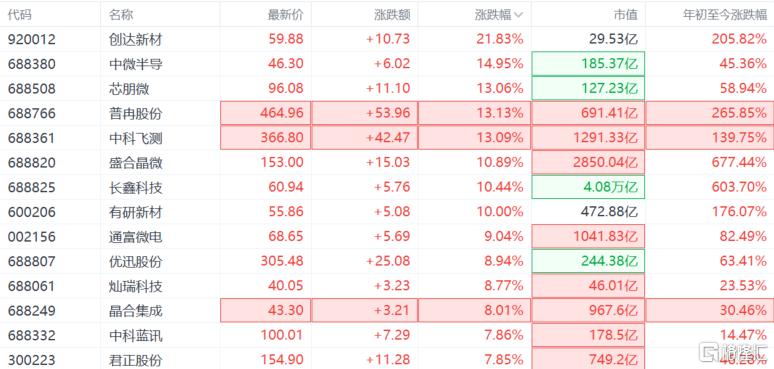The height and width of the screenshot is (369, 774).
Task: Click the 年初至今涨跌幅 column header
Action: (725, 14)
